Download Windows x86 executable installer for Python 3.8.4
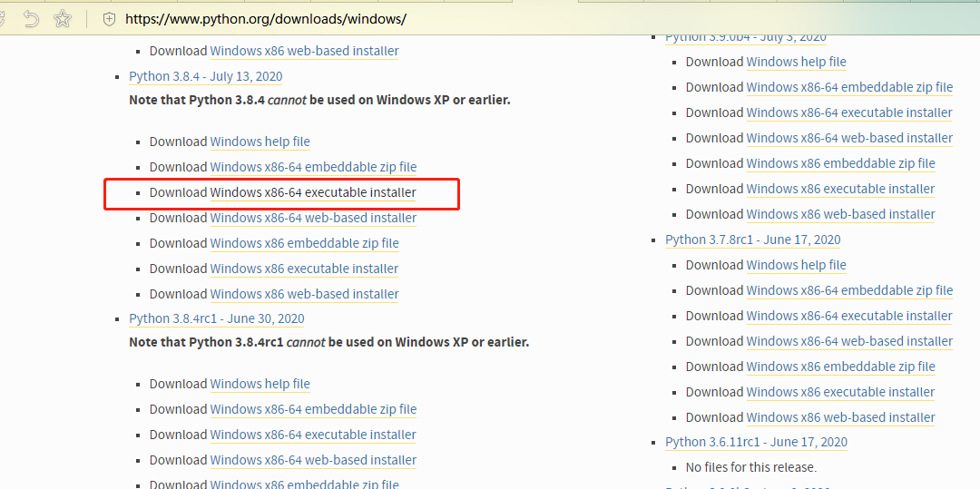The image size is (980, 489). click(304, 269)
